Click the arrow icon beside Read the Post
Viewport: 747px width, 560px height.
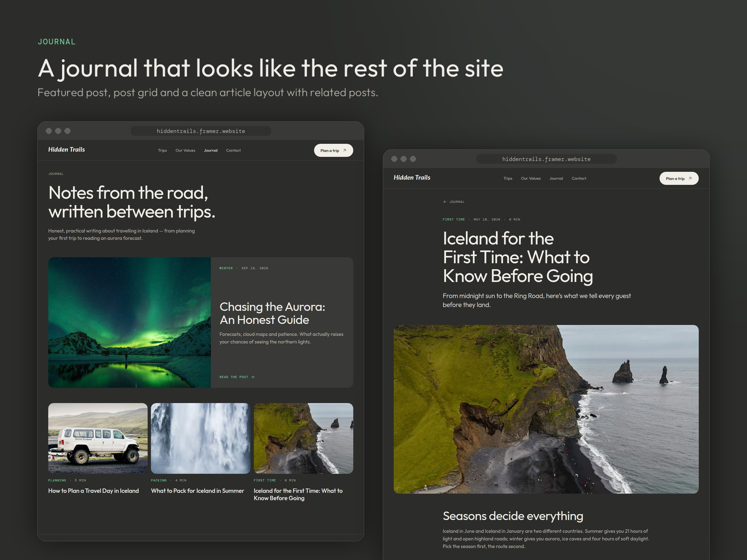(x=253, y=377)
